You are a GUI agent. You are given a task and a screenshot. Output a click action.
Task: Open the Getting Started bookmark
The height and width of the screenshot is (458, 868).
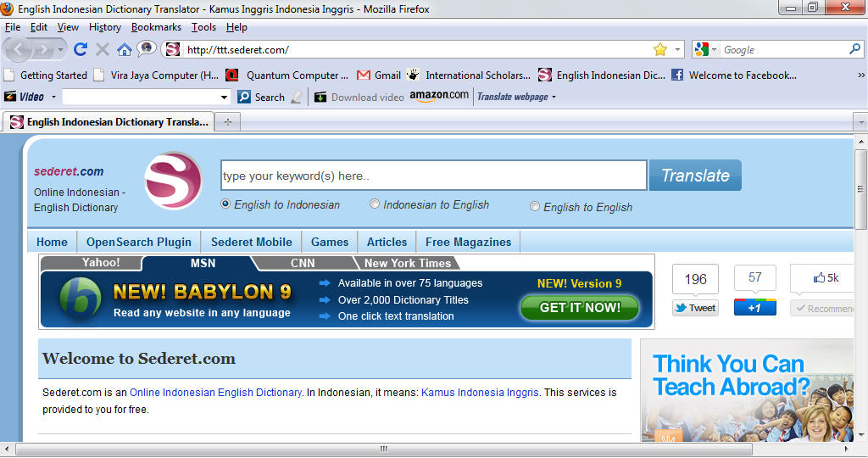46,75
